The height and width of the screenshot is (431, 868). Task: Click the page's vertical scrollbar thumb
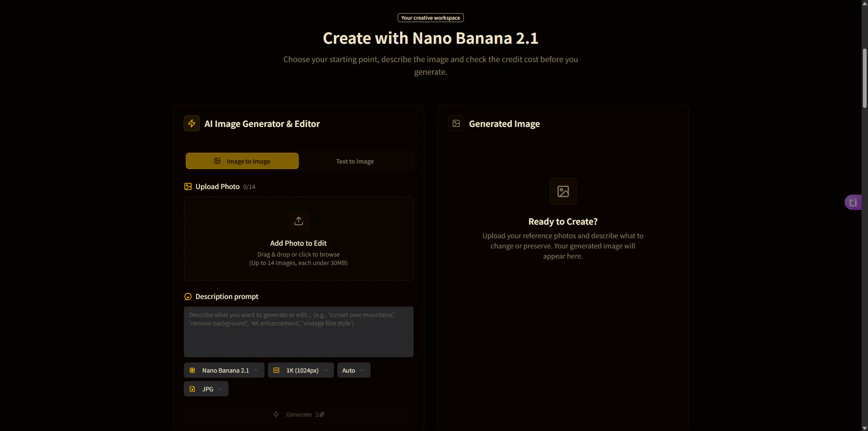click(x=865, y=78)
